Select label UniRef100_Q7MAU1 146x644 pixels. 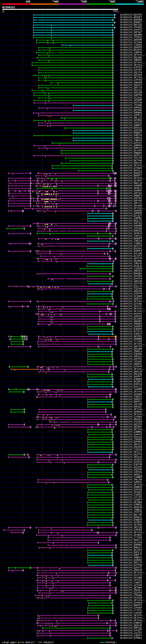point(131,638)
